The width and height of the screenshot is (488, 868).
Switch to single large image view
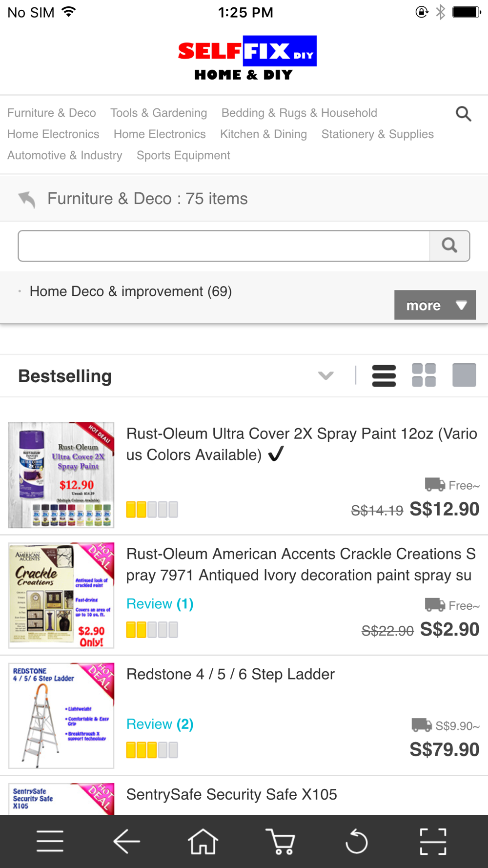[464, 375]
